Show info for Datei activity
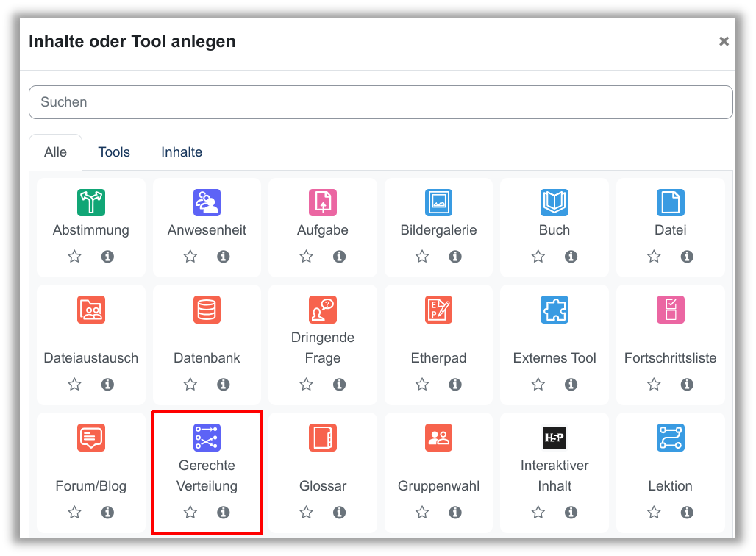Viewport: 756px width, 556px height. (x=687, y=257)
